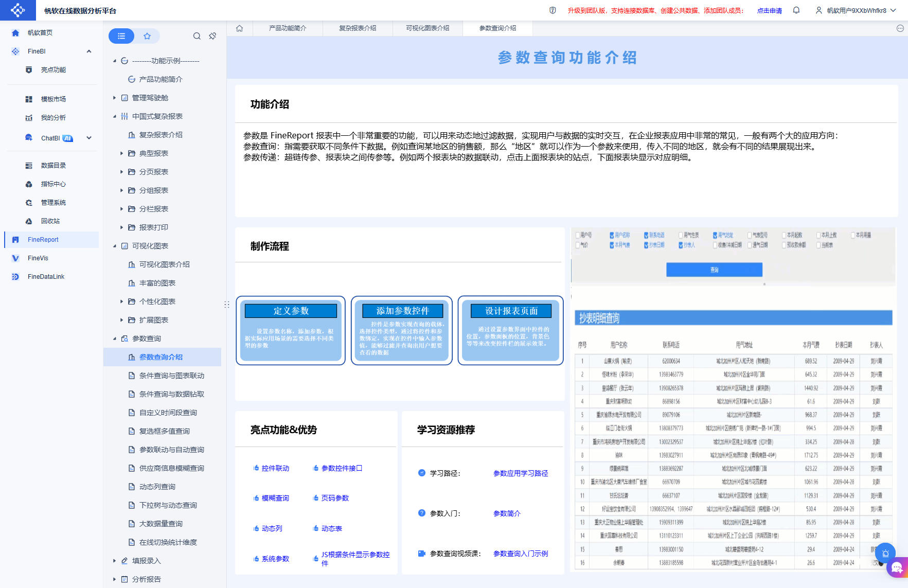This screenshot has width=908, height=588.
Task: Collapse the 参数查询 tree node
Action: click(x=115, y=339)
